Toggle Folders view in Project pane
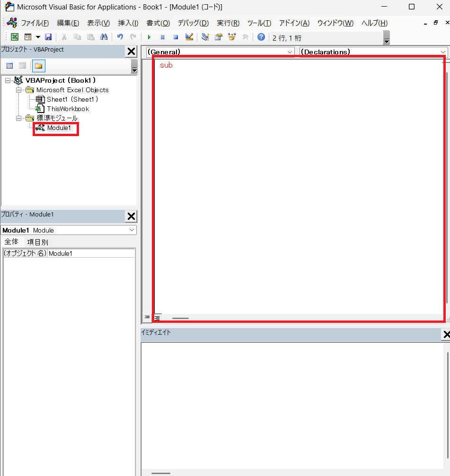Viewport: 450px width, 476px height. 39,66
